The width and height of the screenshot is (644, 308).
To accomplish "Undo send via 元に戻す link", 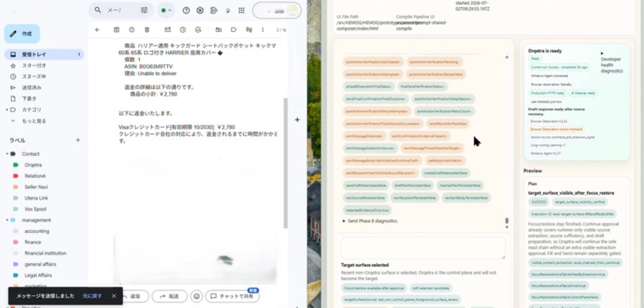I will pos(92,296).
